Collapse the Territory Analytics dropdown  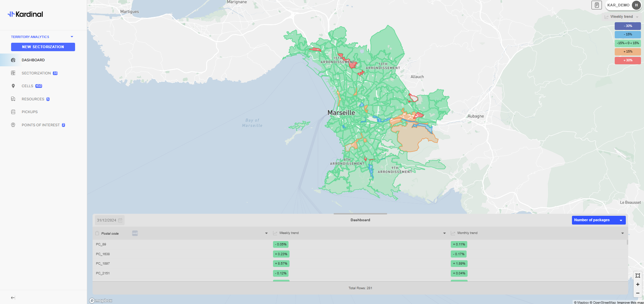pos(72,36)
